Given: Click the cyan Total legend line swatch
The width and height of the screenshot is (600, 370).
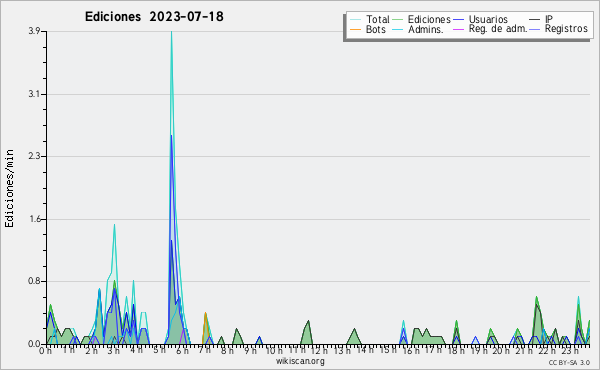Looking at the screenshot, I should 355,20.
